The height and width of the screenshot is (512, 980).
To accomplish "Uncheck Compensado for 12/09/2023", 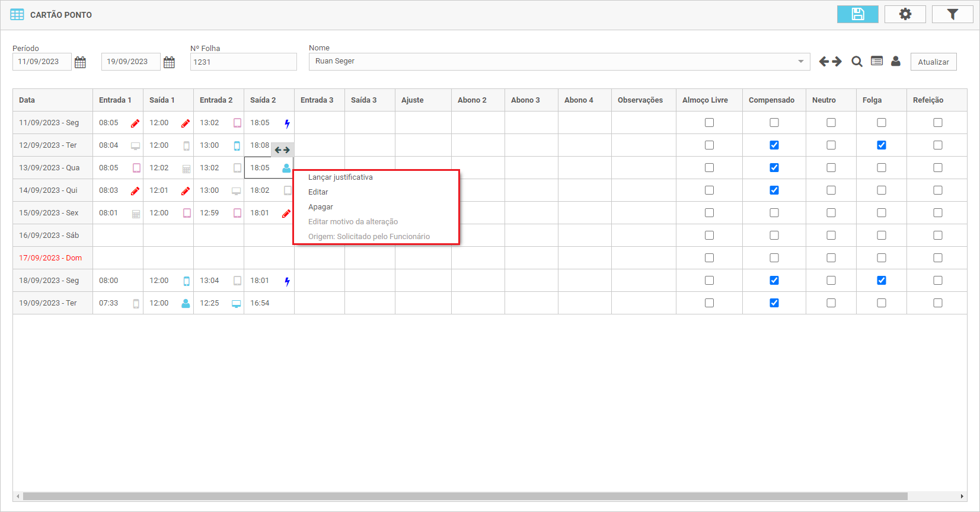I will point(774,145).
